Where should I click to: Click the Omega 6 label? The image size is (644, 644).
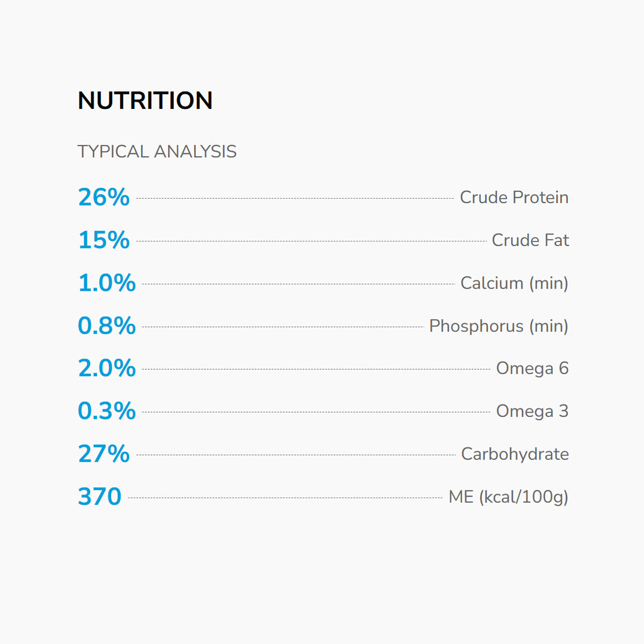pyautogui.click(x=532, y=368)
